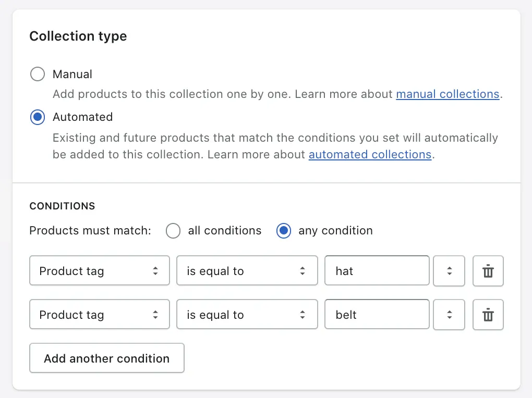
Task: Click the trash icon in the first condition row
Action: point(488,271)
